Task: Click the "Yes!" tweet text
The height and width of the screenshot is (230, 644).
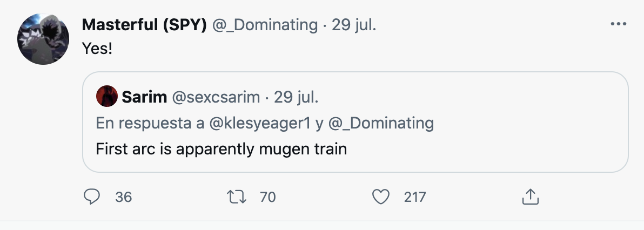Action: [97, 49]
